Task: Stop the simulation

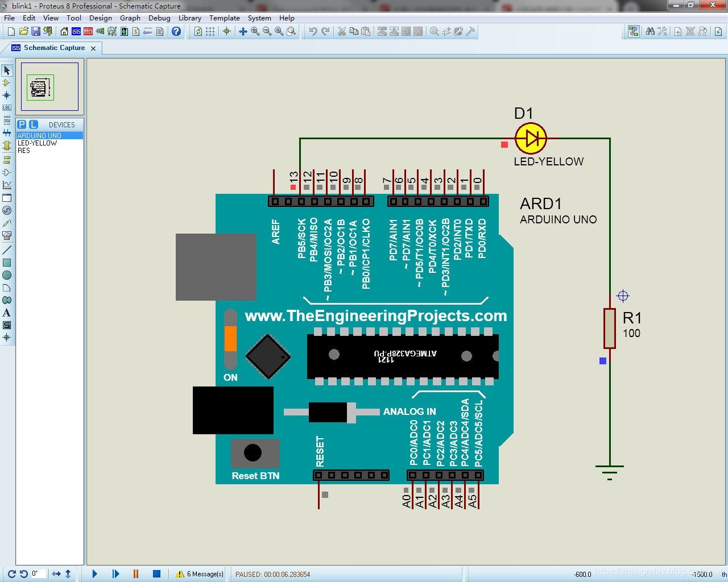Action: point(156,574)
